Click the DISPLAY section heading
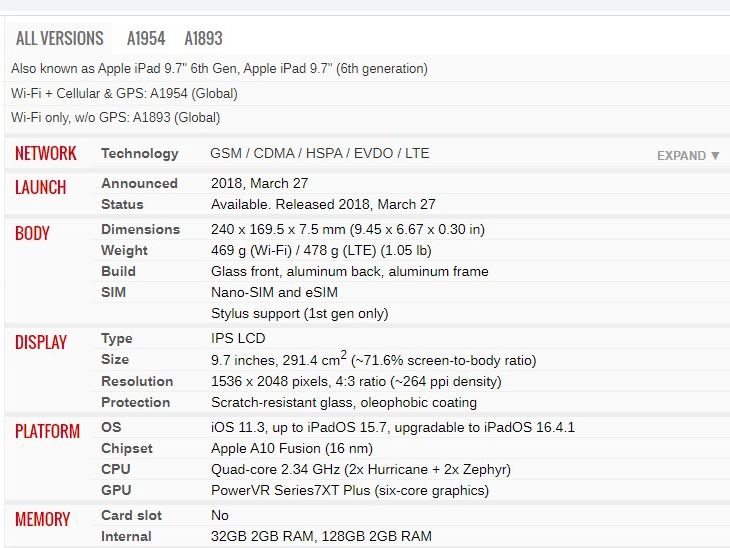730x548 pixels. [41, 342]
